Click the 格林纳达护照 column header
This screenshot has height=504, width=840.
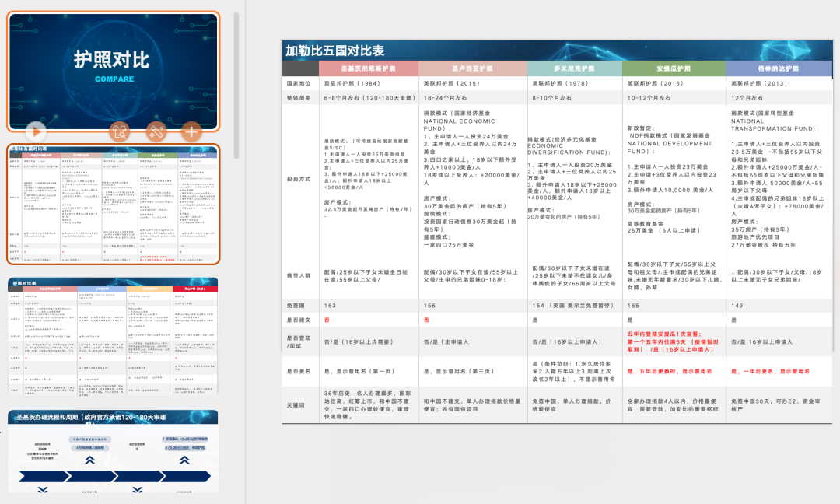click(x=778, y=68)
